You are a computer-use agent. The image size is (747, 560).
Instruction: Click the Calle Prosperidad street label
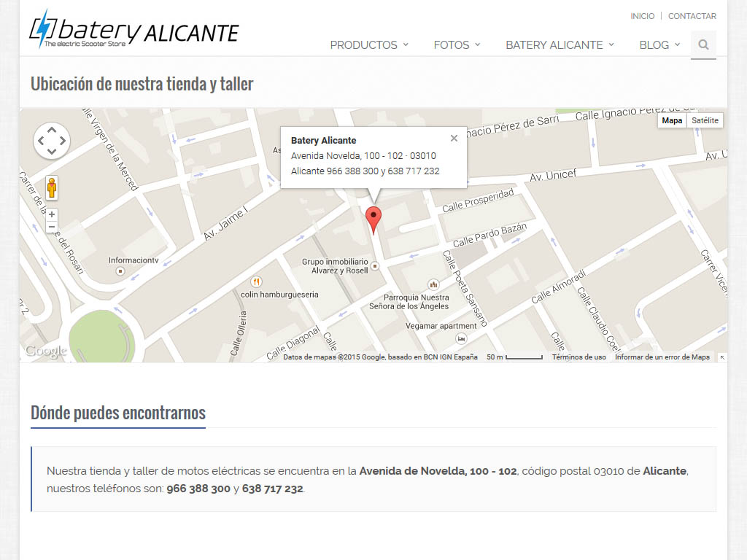(x=478, y=200)
